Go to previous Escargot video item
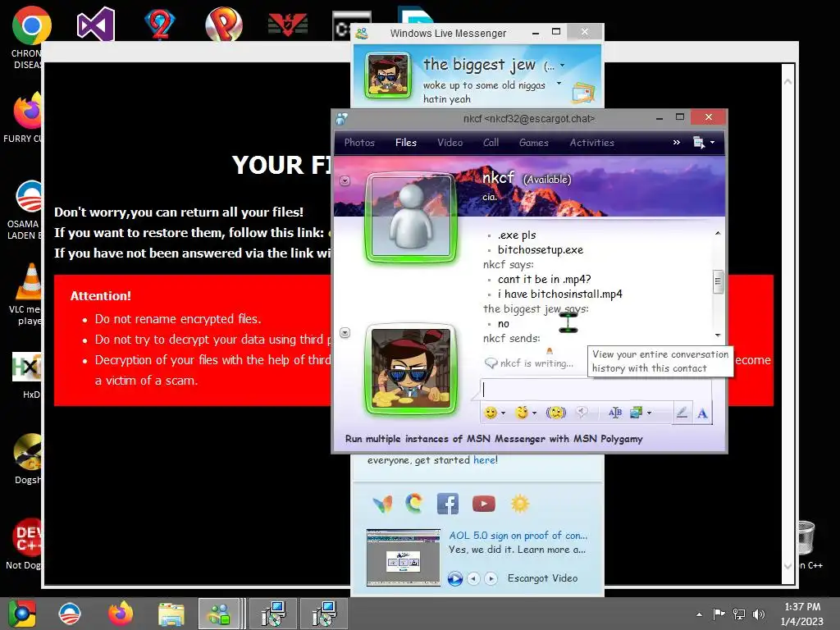Image resolution: width=840 pixels, height=630 pixels. [x=473, y=578]
